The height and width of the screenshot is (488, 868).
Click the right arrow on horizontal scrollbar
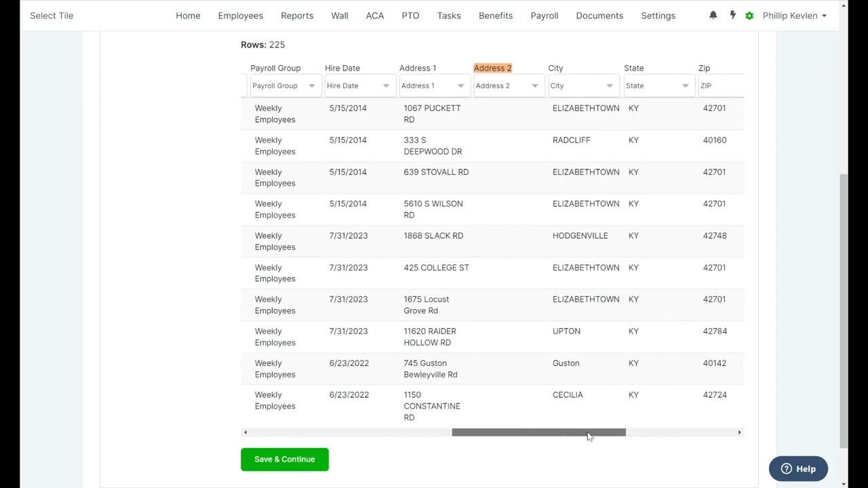[x=739, y=432]
